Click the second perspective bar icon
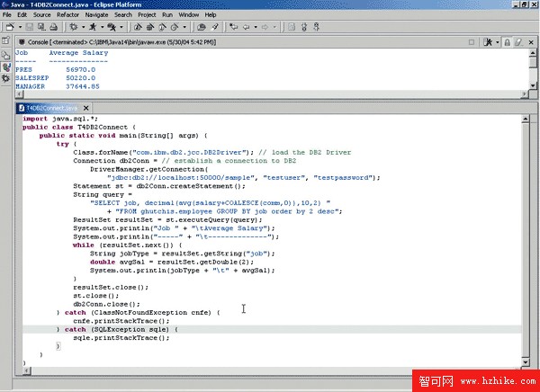Viewport: 540px width, 392px height. [6, 55]
